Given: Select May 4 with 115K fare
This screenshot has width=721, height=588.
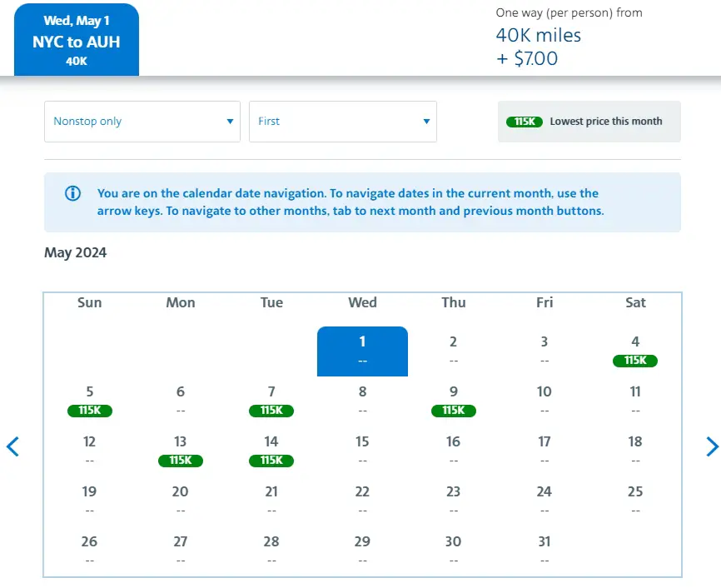Looking at the screenshot, I should [x=635, y=351].
